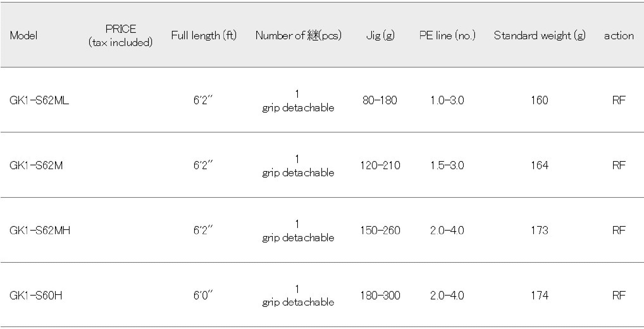Click the action column header

[619, 35]
